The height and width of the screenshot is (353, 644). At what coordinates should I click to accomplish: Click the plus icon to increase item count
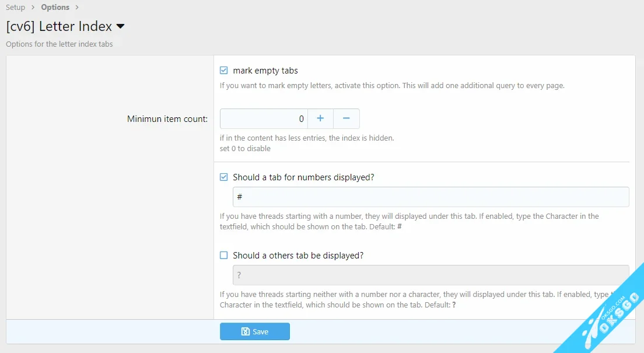click(x=320, y=118)
